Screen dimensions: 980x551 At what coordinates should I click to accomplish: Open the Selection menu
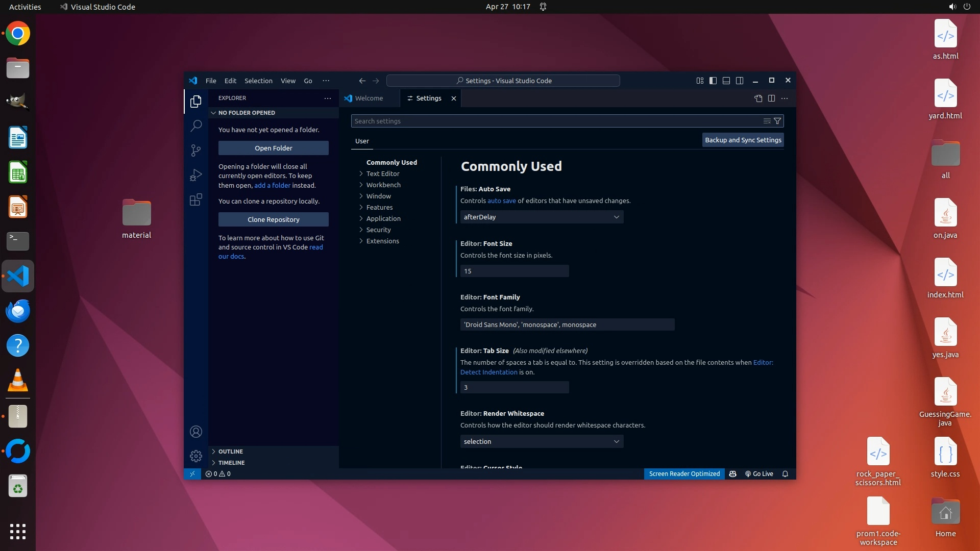tap(258, 81)
